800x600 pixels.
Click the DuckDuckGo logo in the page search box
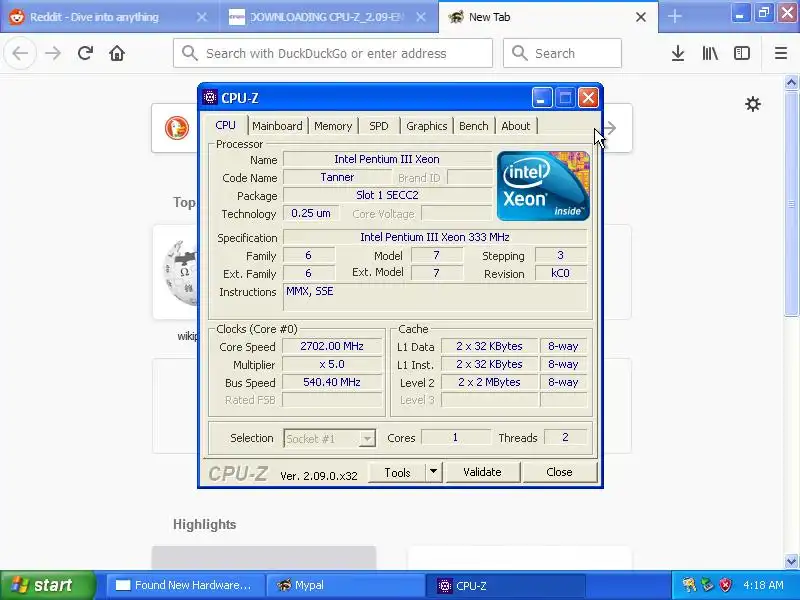(177, 128)
